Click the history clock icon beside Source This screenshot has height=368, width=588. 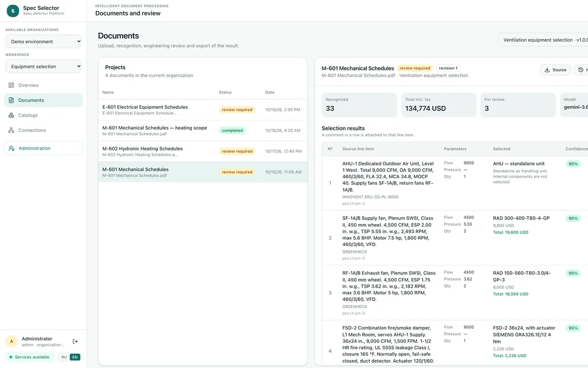pos(581,70)
